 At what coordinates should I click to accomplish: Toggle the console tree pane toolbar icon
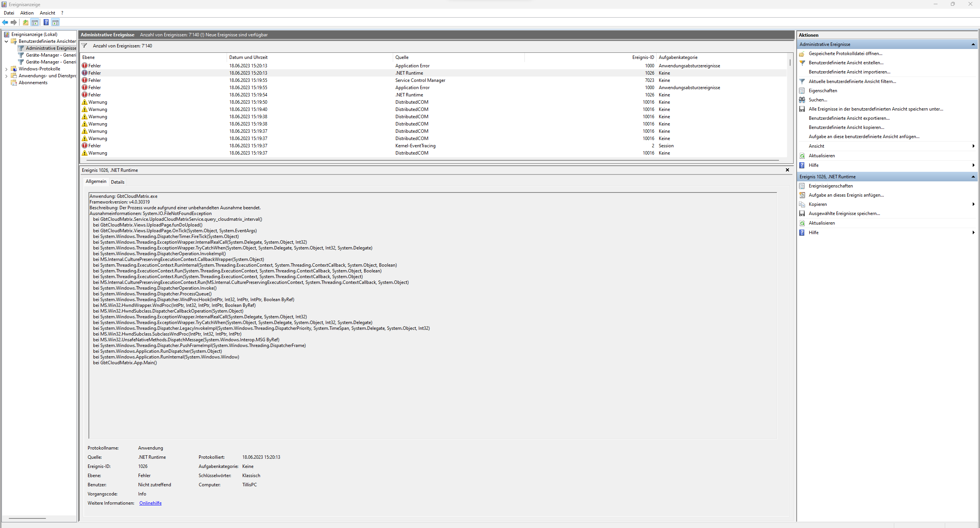(x=35, y=22)
